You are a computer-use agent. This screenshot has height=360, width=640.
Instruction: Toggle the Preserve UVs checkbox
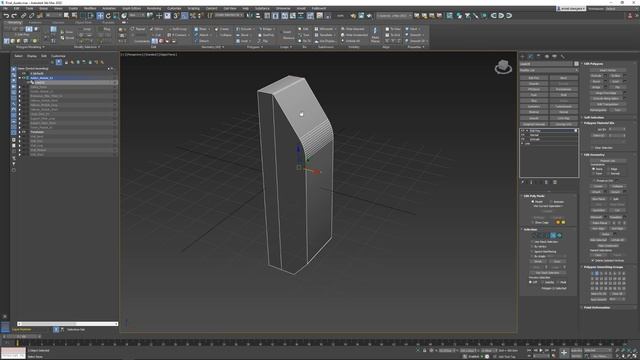593,180
